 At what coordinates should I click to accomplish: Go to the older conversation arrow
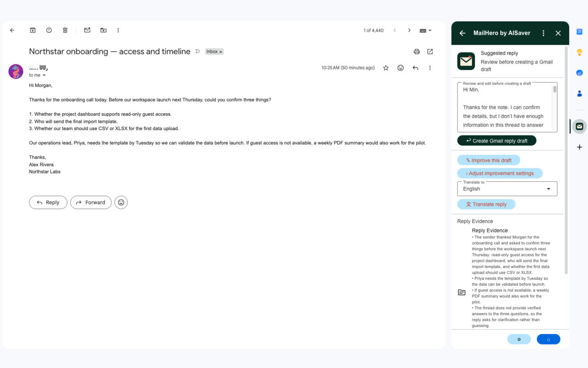(x=409, y=30)
